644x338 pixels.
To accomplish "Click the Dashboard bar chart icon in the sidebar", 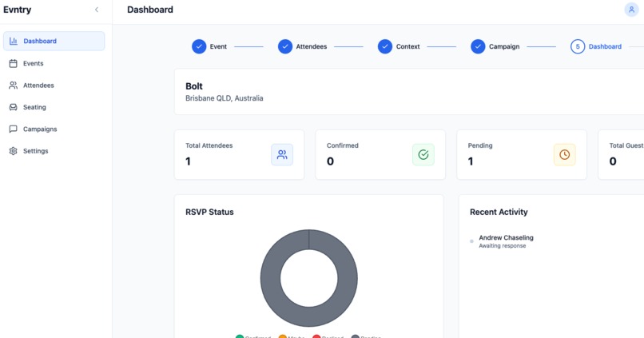I will (13, 41).
